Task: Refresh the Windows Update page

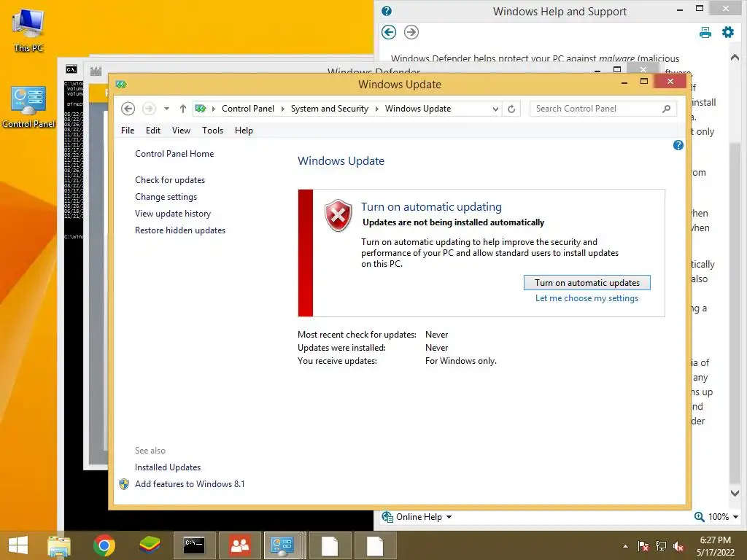Action: click(511, 109)
